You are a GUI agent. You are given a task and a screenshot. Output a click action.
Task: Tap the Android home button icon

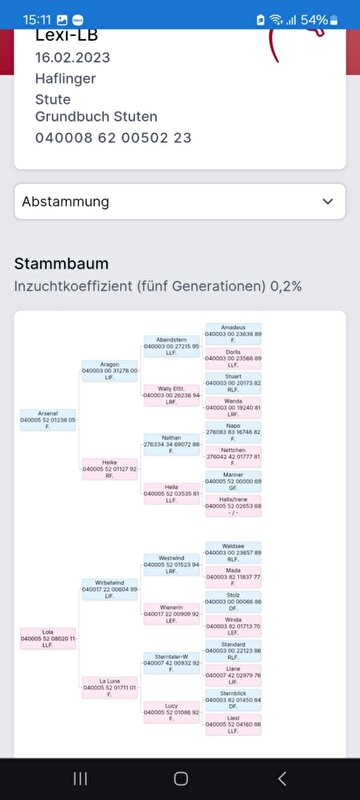click(181, 778)
